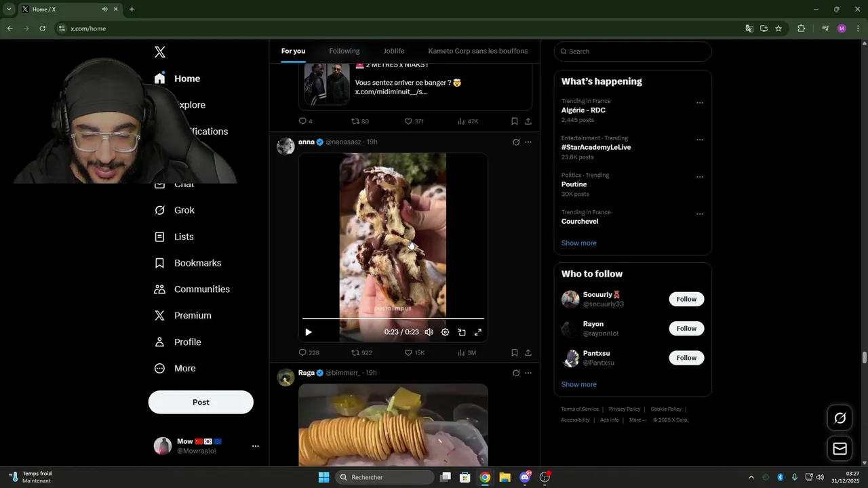Open more options on Raga's post
This screenshot has height=488, width=868.
coord(528,373)
